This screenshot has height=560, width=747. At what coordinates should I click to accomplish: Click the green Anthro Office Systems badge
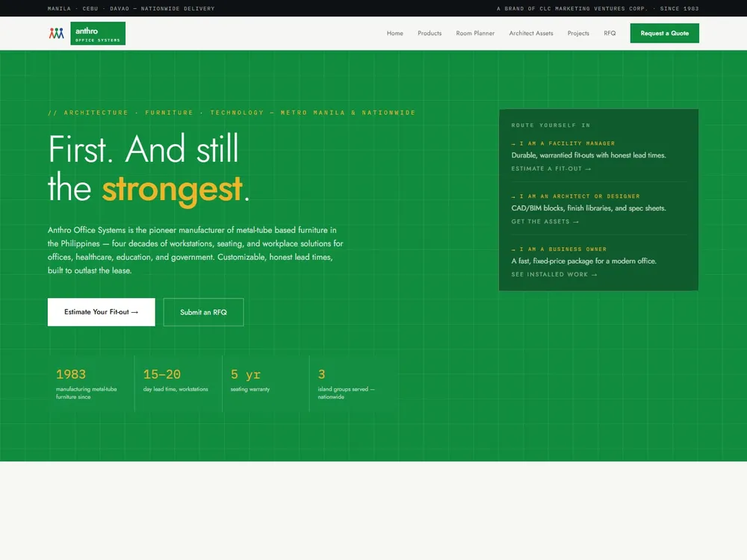[x=98, y=34]
